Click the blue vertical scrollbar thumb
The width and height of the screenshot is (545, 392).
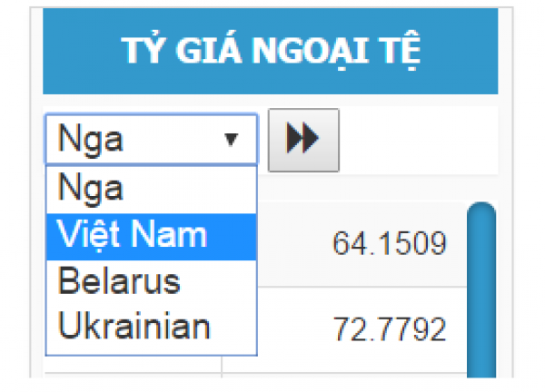click(481, 290)
